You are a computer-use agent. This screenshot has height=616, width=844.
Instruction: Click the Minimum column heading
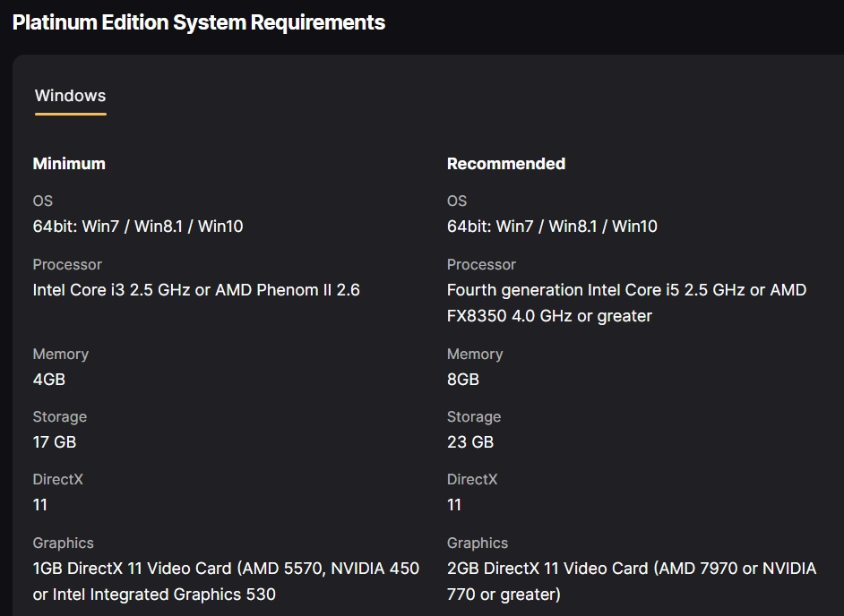click(x=69, y=164)
